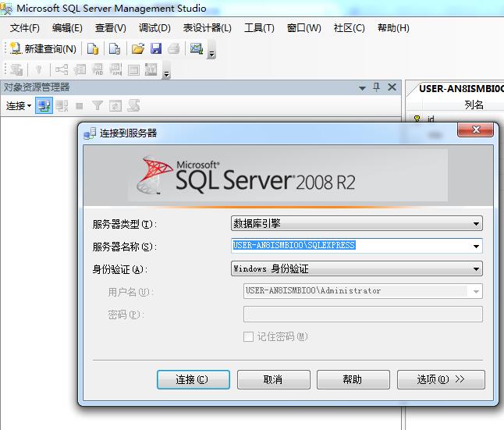Click the Manage Fulltext Index icon

coord(98,69)
